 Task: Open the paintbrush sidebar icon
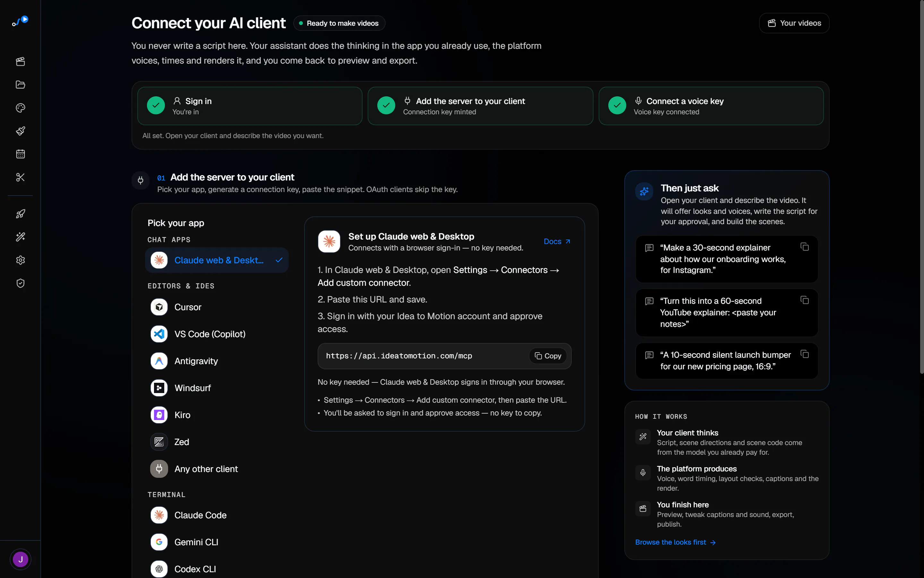20,131
